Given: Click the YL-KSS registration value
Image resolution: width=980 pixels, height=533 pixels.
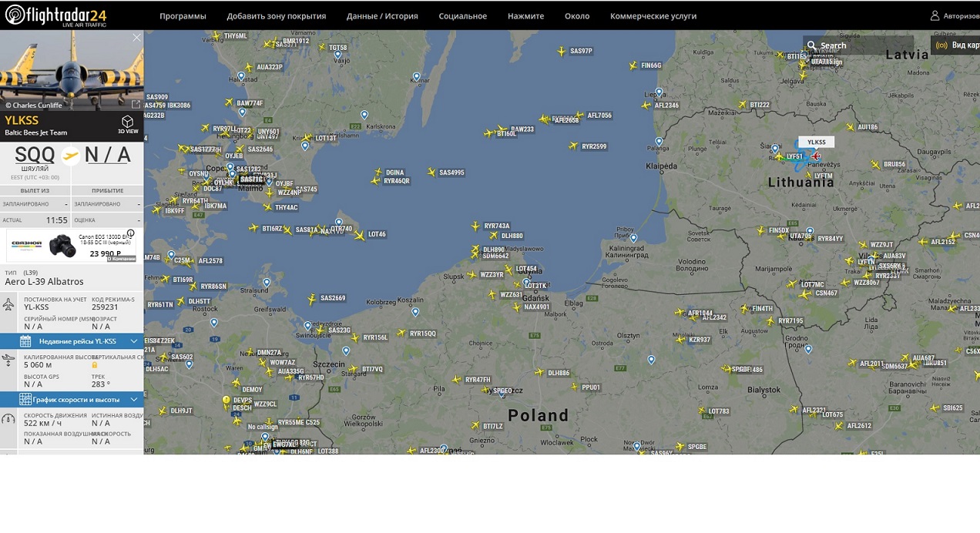Looking at the screenshot, I should point(36,307).
